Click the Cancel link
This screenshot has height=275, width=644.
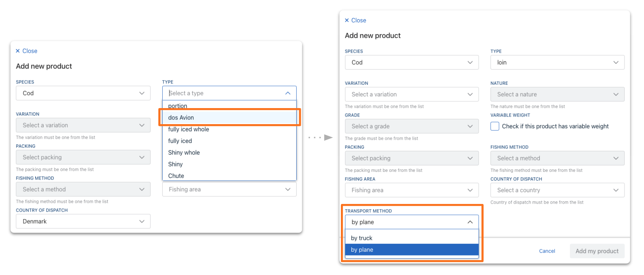547,251
